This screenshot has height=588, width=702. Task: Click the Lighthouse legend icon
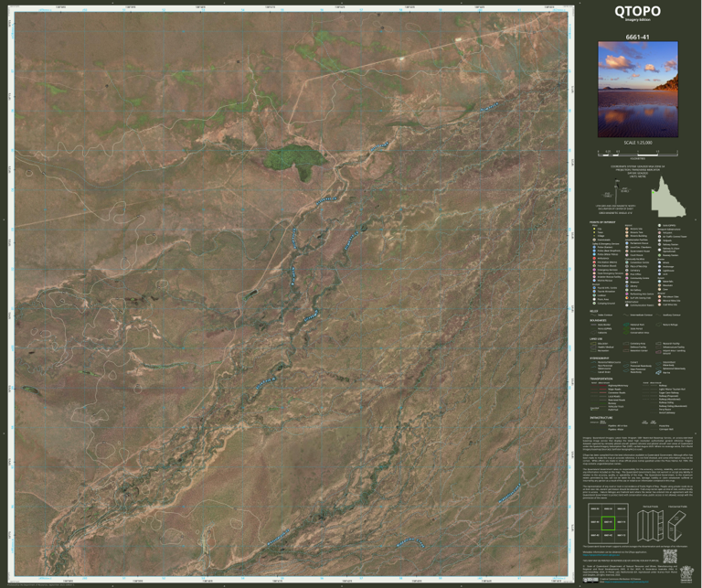(659, 271)
